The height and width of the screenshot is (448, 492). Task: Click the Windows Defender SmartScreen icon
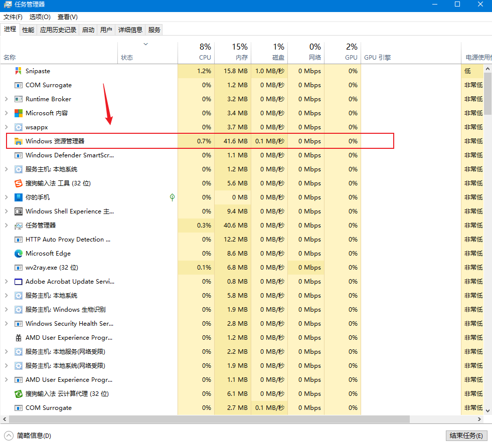click(19, 155)
